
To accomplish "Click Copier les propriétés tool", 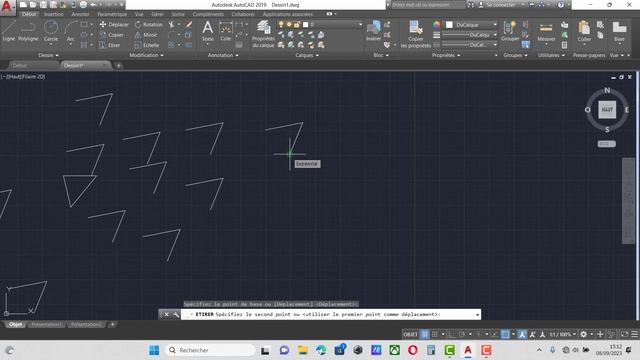I will pyautogui.click(x=416, y=34).
